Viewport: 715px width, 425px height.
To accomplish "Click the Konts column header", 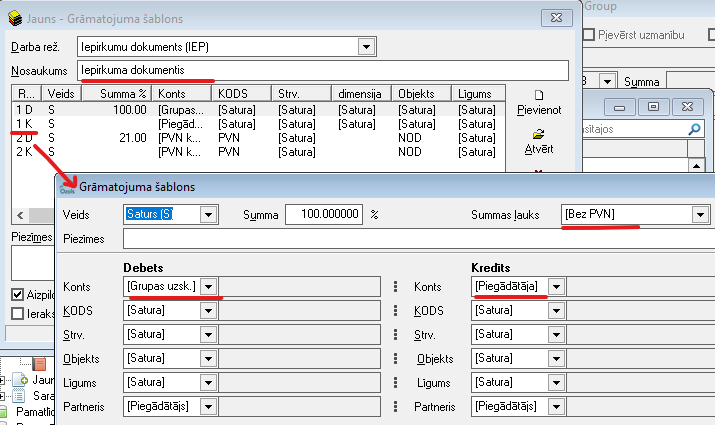I will coord(182,93).
